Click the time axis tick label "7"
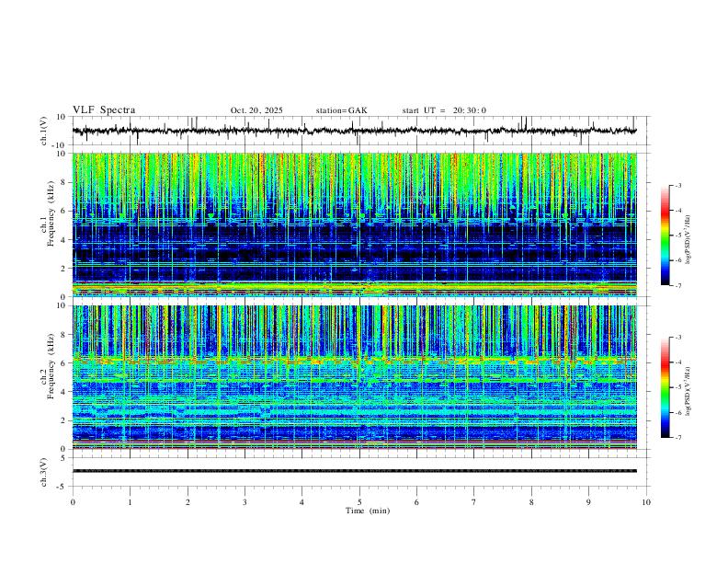Image resolution: width=728 pixels, height=563 pixels. coord(474,502)
